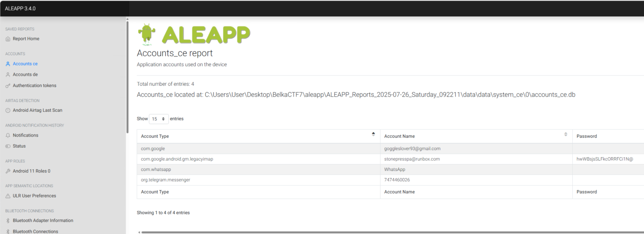Image resolution: width=644 pixels, height=234 pixels.
Task: Click the footer Password label
Action: tap(586, 192)
